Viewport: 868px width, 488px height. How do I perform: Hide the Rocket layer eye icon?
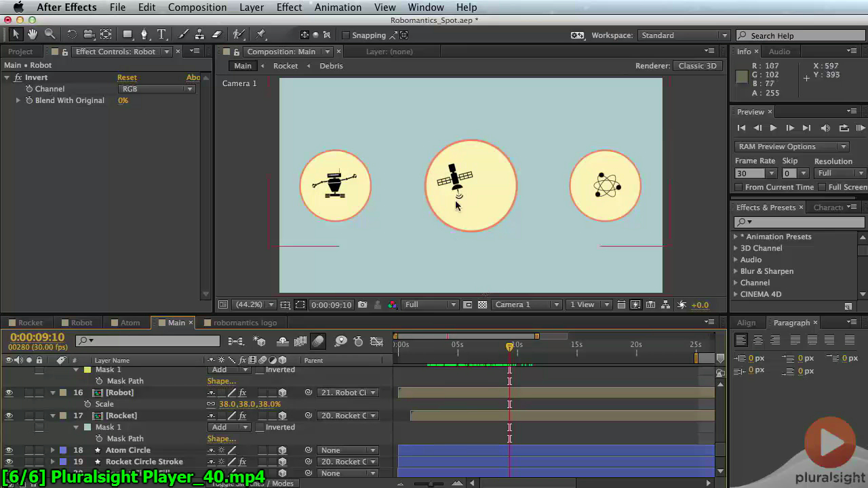[9, 415]
